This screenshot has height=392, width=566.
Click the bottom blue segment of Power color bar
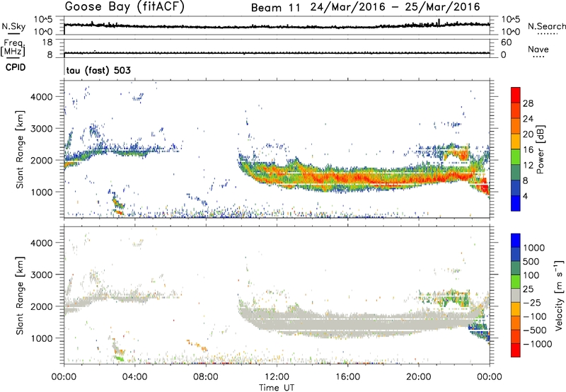click(x=516, y=203)
